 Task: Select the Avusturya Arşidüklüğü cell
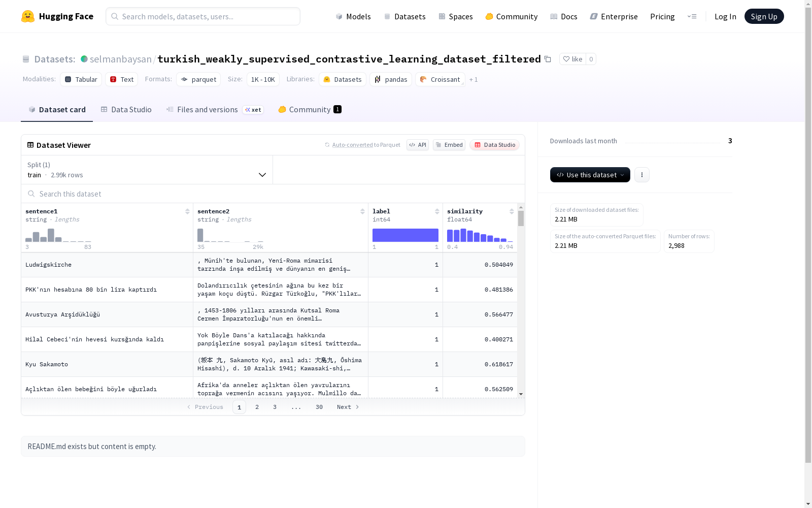pos(107,314)
